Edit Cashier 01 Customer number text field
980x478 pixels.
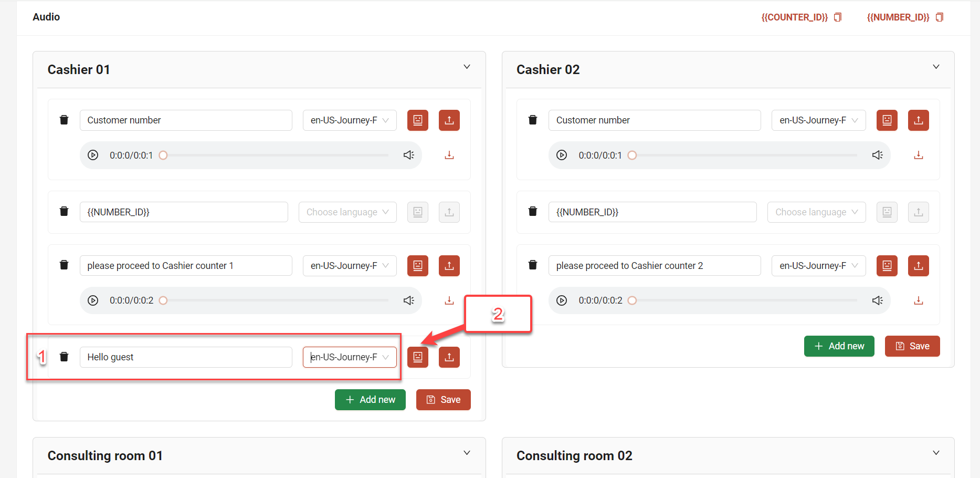click(186, 120)
